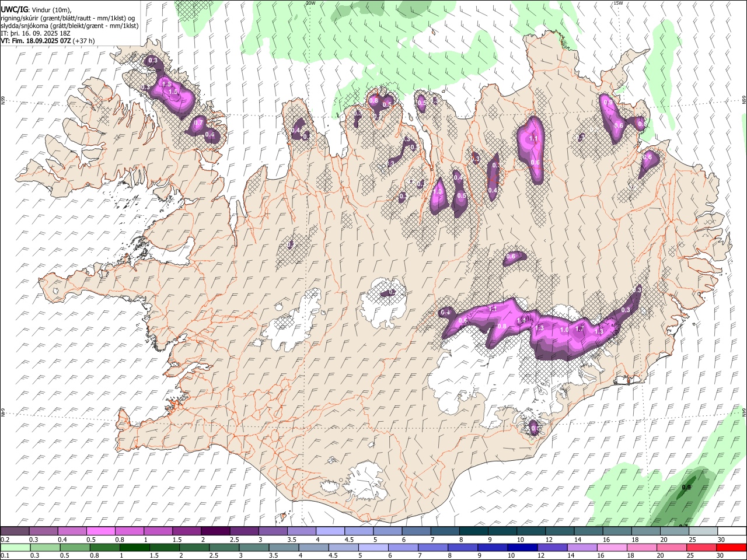Click the 'VT: Fim. 18.09.2025 07Z' line

[36, 41]
